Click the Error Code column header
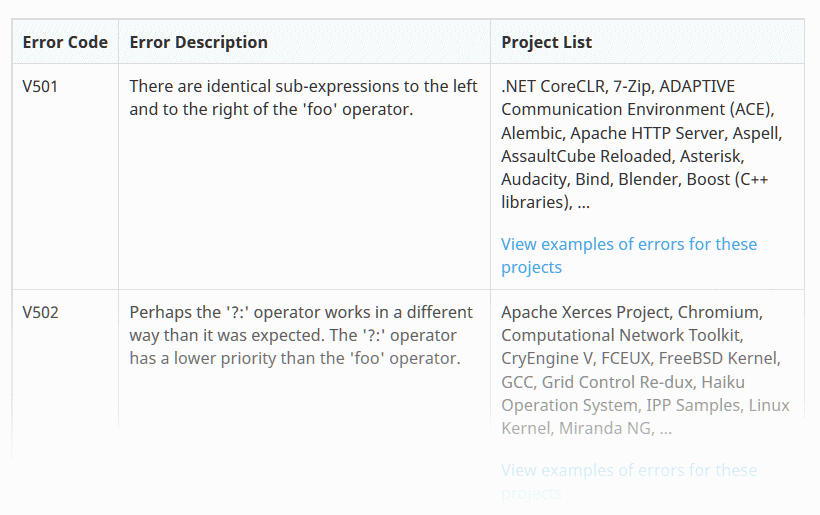 click(x=65, y=42)
